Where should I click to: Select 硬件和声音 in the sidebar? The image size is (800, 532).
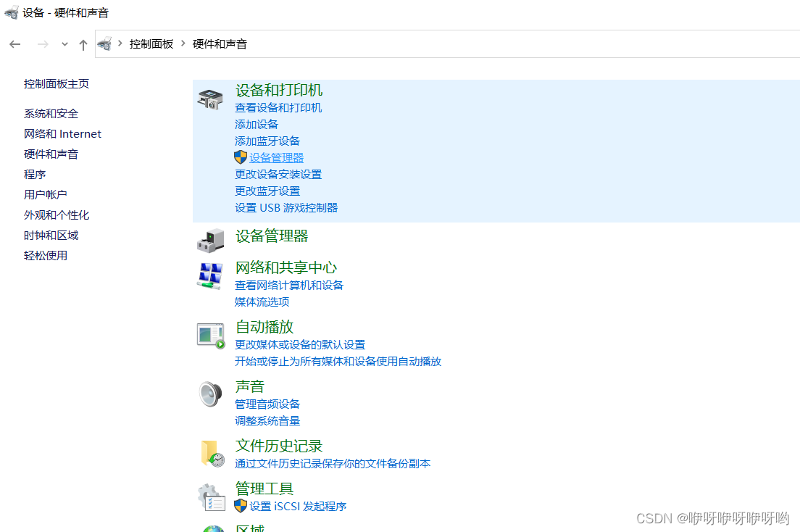point(51,154)
